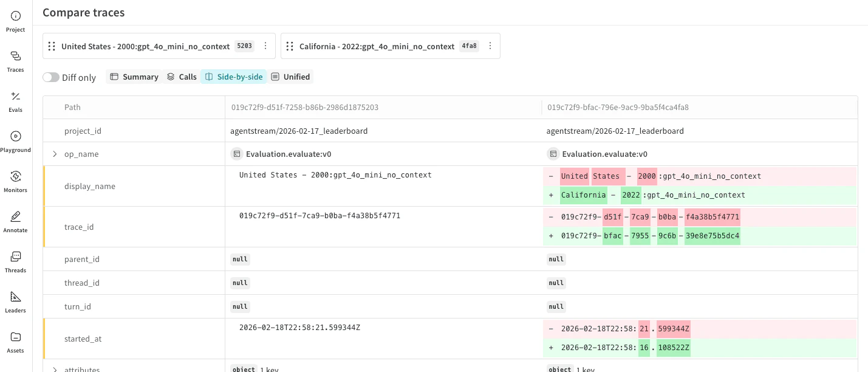Click the turn_id row label
This screenshot has width=868, height=372.
click(78, 306)
